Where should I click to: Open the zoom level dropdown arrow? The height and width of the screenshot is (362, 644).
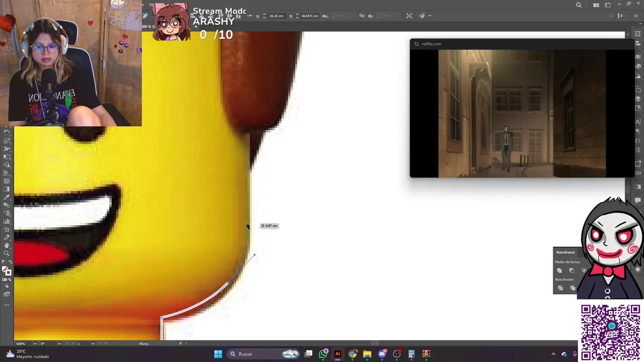(35, 343)
